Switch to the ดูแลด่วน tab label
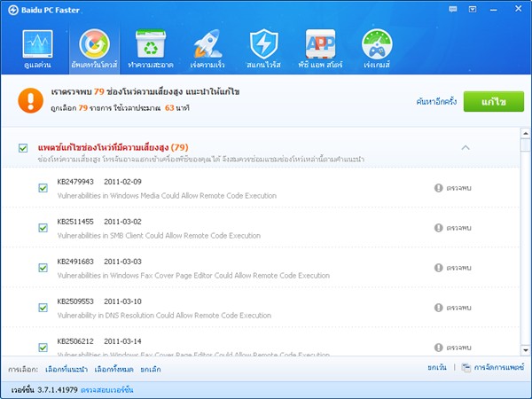Image resolution: width=532 pixels, height=399 pixels. pos(37,65)
